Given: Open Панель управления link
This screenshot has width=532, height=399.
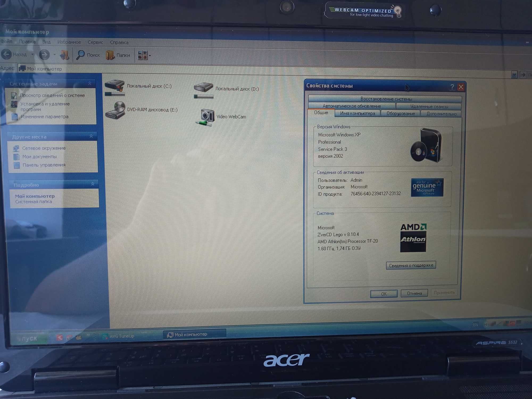Looking at the screenshot, I should click(x=44, y=165).
